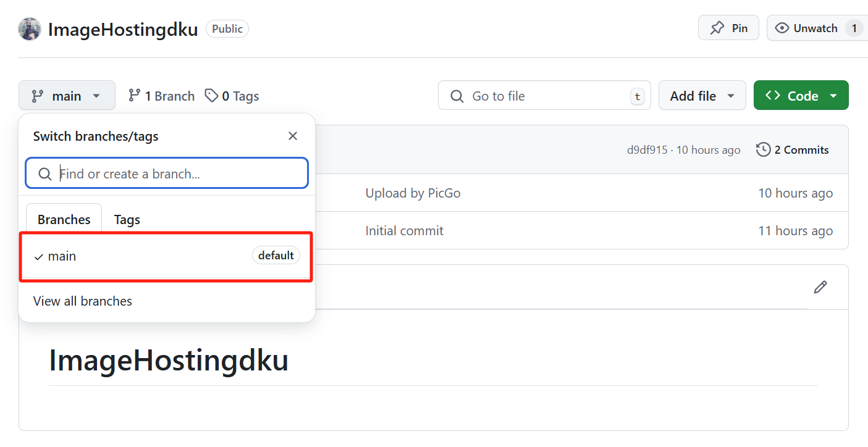Open the main branch selector dropdown

(67, 96)
